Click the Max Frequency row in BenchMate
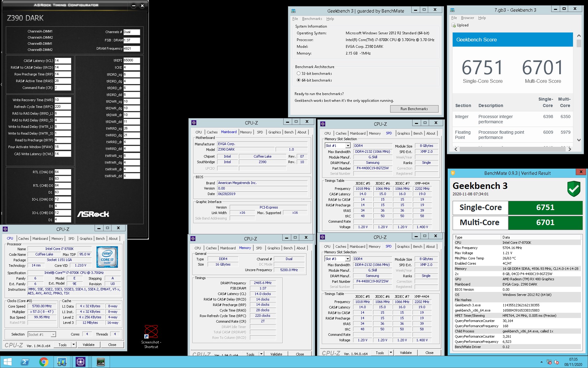This screenshot has height=368, width=588. point(517,248)
